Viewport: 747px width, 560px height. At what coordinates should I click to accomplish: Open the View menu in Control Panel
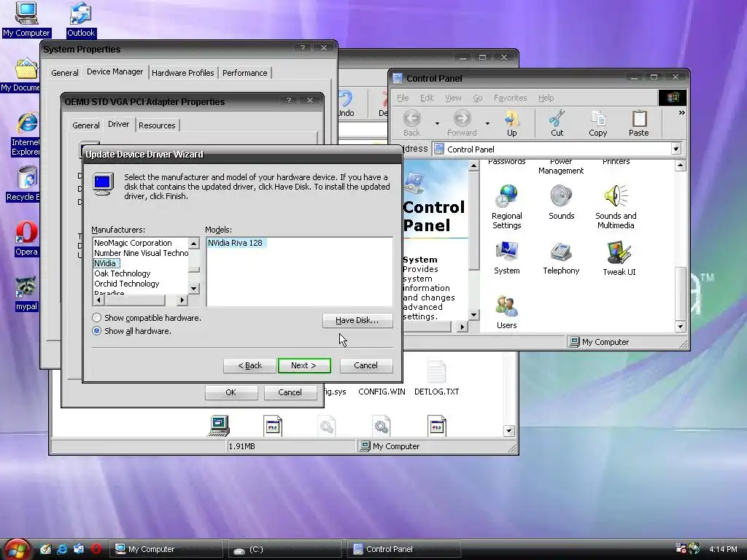[453, 98]
